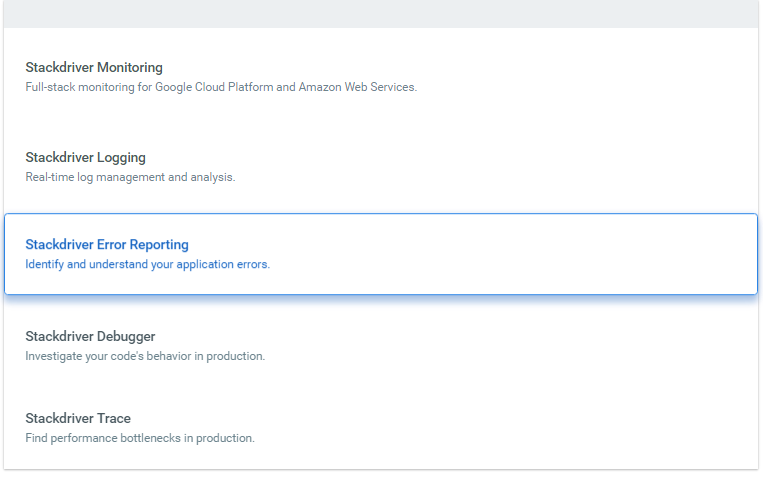Click 'Full-stack monitoring for Google Cloud Platform' description
763x477 pixels.
tap(221, 87)
